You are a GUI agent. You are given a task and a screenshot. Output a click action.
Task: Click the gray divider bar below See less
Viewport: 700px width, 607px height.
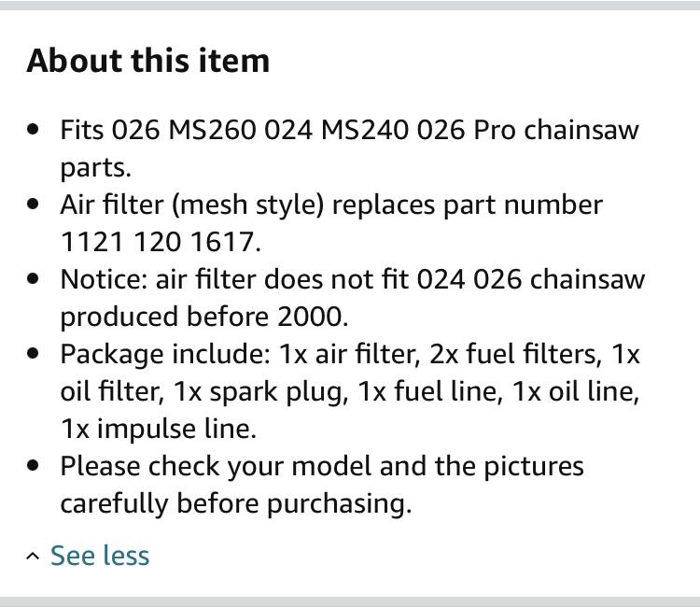tap(350, 602)
